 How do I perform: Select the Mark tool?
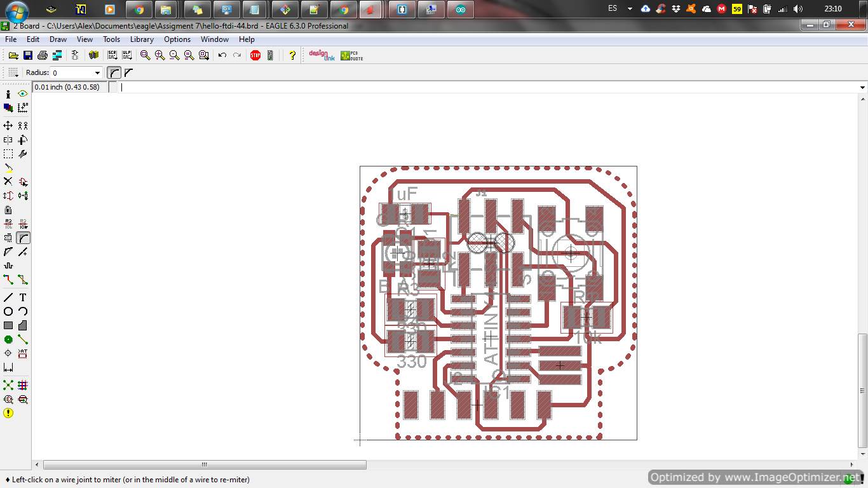coord(23,108)
